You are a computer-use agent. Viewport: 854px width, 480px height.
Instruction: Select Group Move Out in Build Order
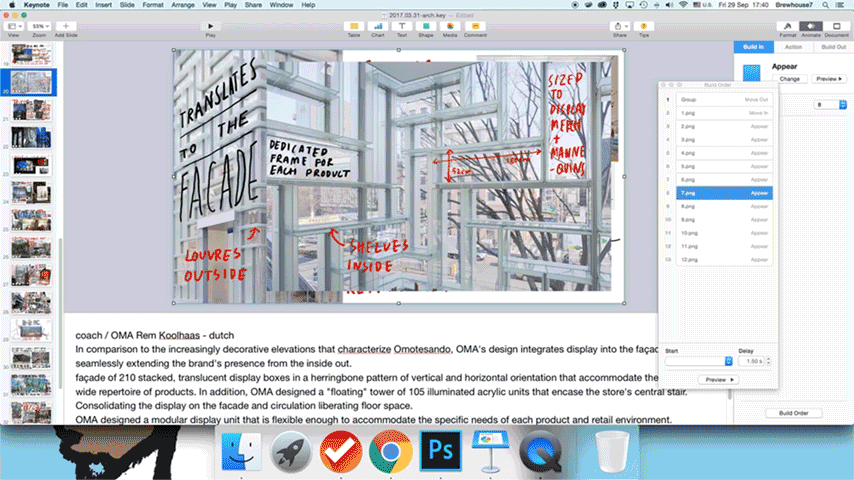coord(724,100)
